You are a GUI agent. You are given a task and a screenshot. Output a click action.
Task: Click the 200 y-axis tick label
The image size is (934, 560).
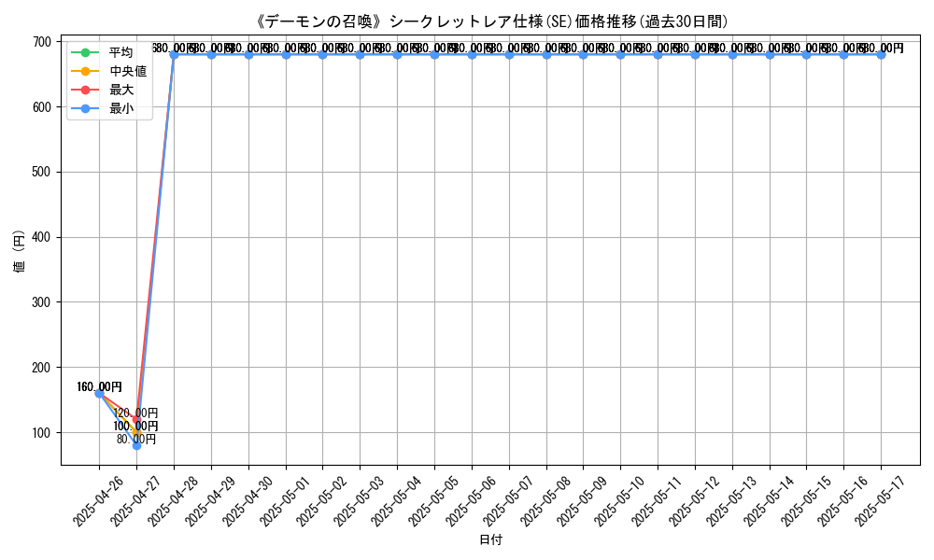(x=42, y=368)
